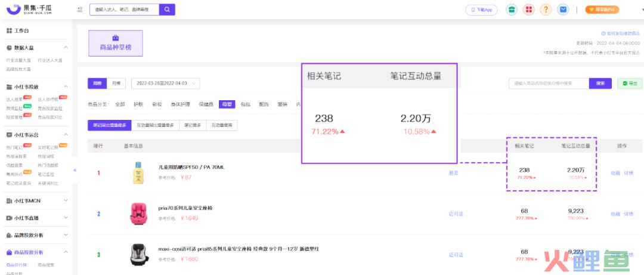644x275 pixels.
Task: Select the 护肤 product category
Action: [138, 104]
